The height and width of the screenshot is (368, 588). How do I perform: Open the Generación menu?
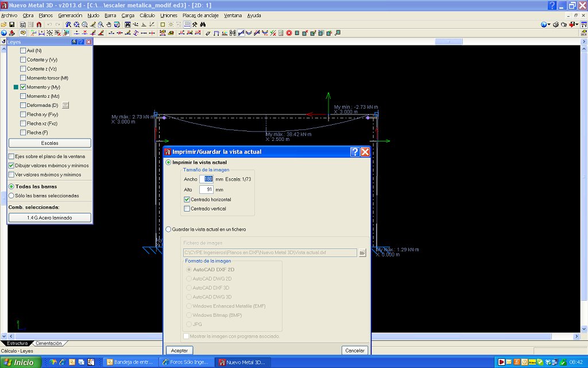[x=69, y=16]
